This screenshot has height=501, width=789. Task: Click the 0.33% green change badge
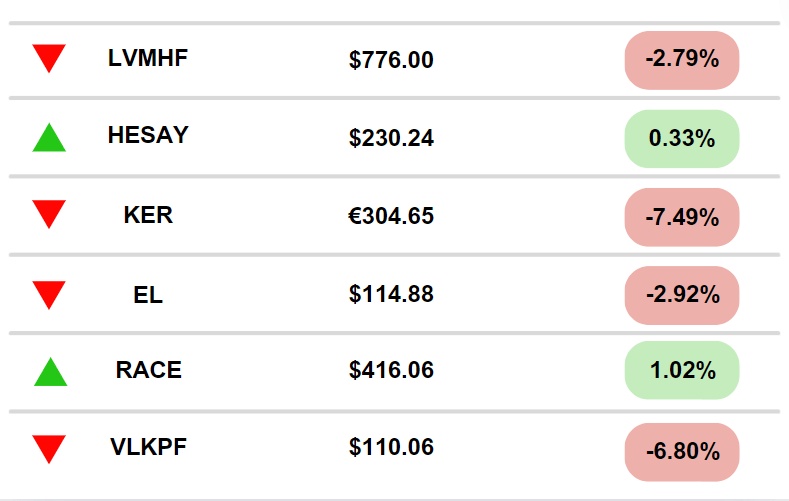click(682, 139)
